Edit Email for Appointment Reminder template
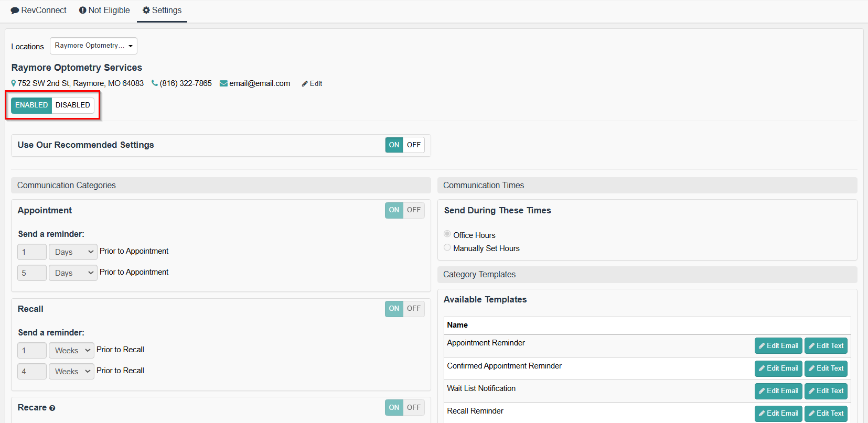Screen dimensions: 868x423 [x=778, y=346]
